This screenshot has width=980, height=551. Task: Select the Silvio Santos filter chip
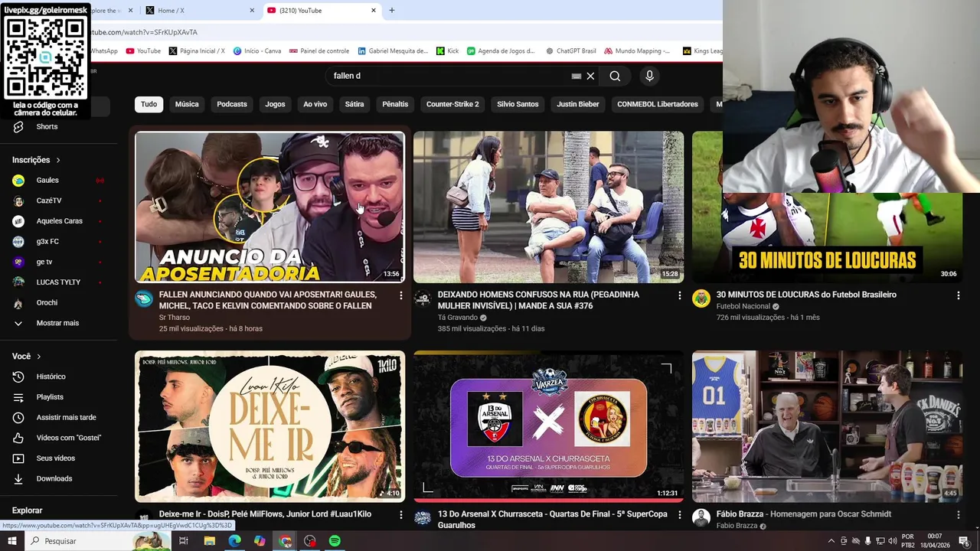click(518, 104)
